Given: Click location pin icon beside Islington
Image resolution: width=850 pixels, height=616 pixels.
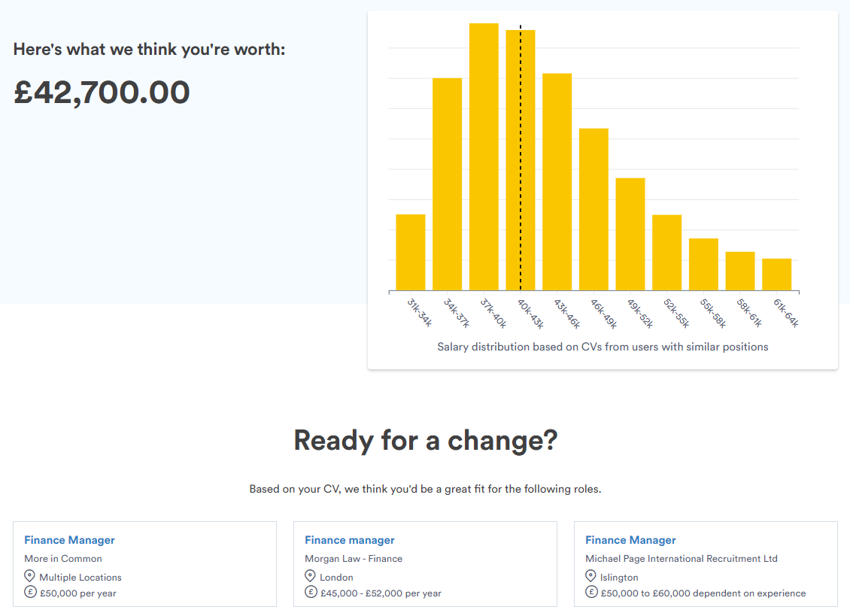Looking at the screenshot, I should point(591,576).
